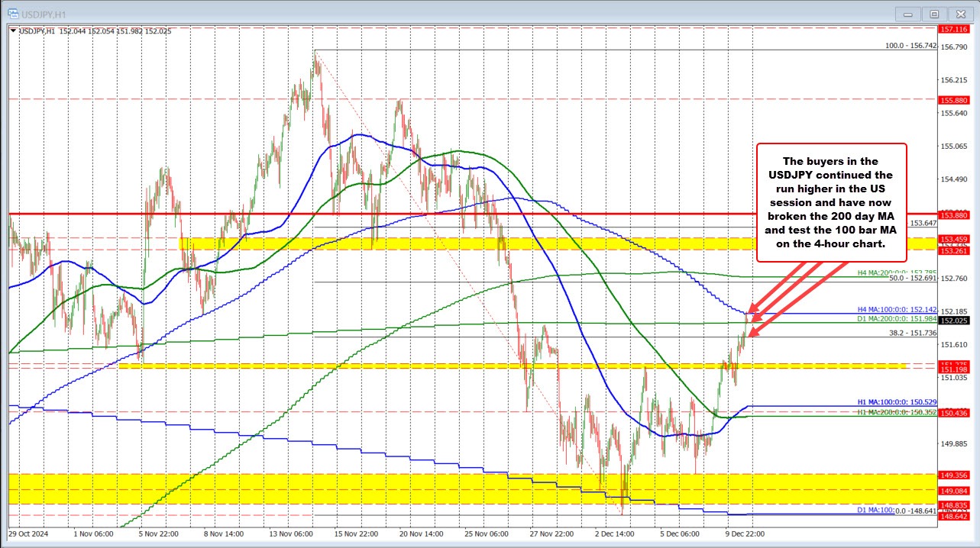Click the bottom 148.642 price tag
Viewport: 980px width, 548px height.
click(956, 515)
